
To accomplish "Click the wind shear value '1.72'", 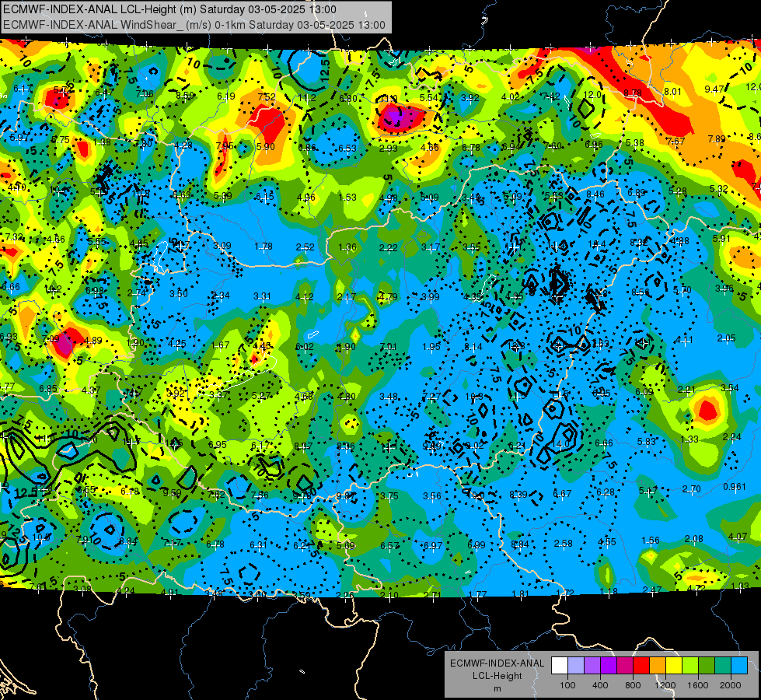I will tap(565, 593).
